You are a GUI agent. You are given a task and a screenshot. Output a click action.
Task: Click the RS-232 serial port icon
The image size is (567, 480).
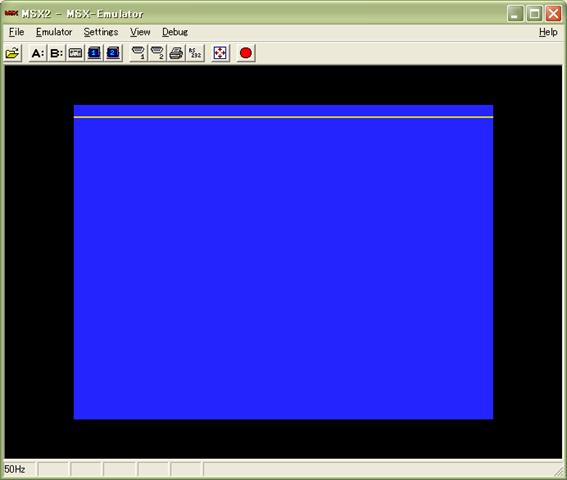point(195,53)
